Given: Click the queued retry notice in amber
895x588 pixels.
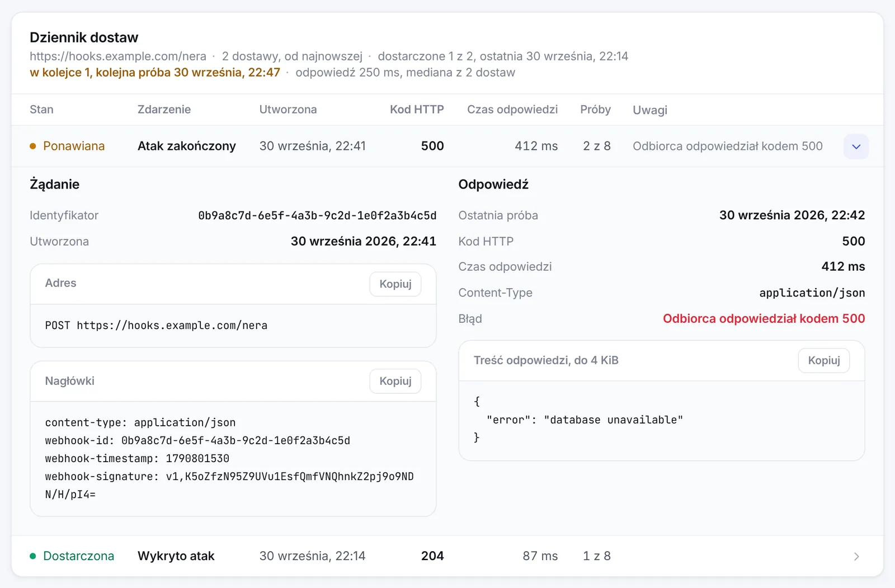Looking at the screenshot, I should tap(155, 73).
